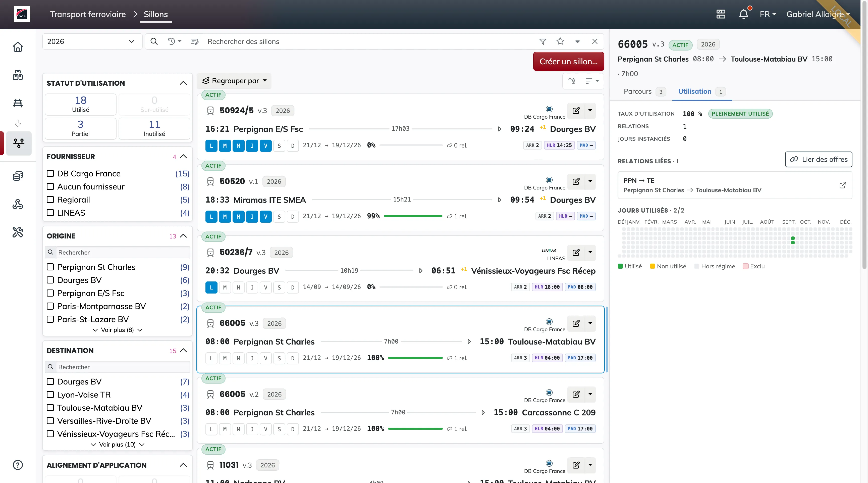Viewport: 868px width, 483px height.
Task: Open the webhook sidebar icon
Action: pyautogui.click(x=18, y=204)
